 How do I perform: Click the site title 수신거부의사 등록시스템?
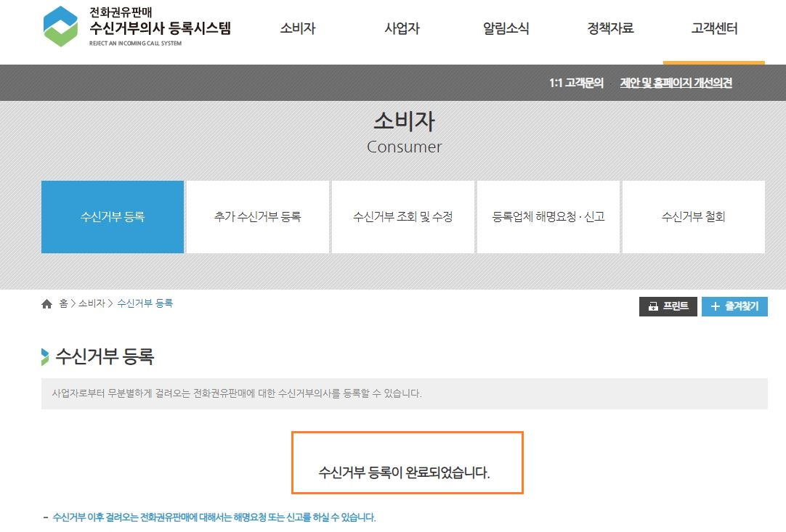pyautogui.click(x=160, y=28)
